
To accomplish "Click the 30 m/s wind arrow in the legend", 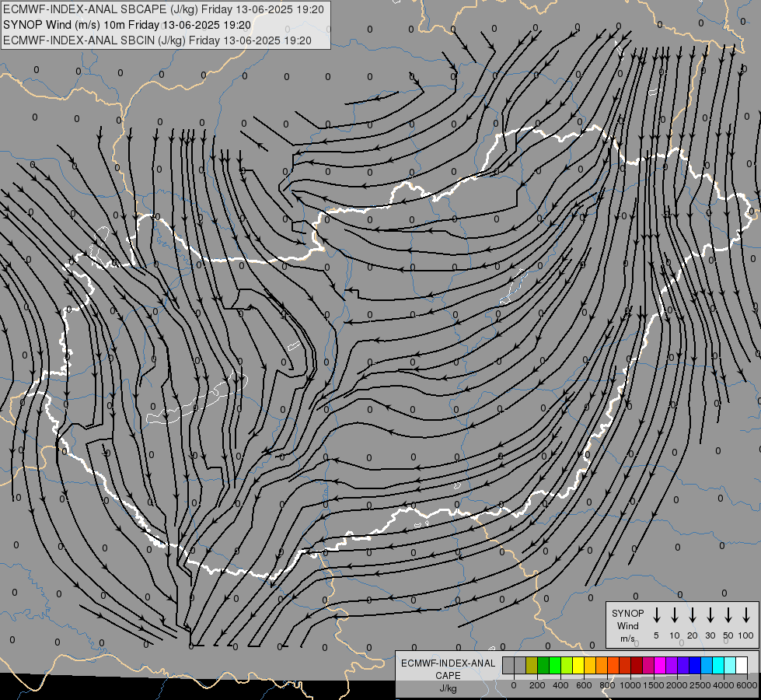I will [710, 615].
